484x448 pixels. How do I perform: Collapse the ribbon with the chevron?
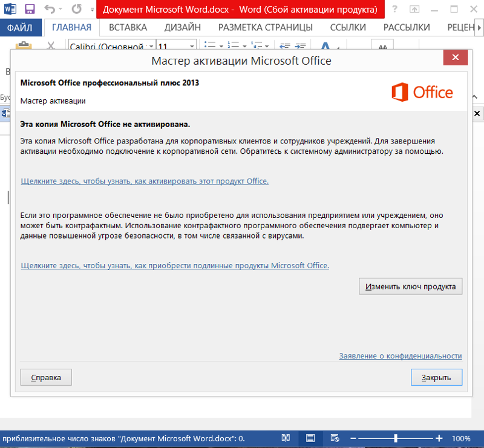coord(475,97)
